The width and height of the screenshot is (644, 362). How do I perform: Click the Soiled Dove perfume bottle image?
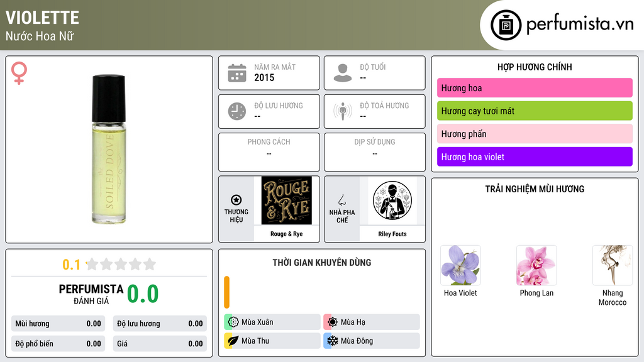pos(108,149)
